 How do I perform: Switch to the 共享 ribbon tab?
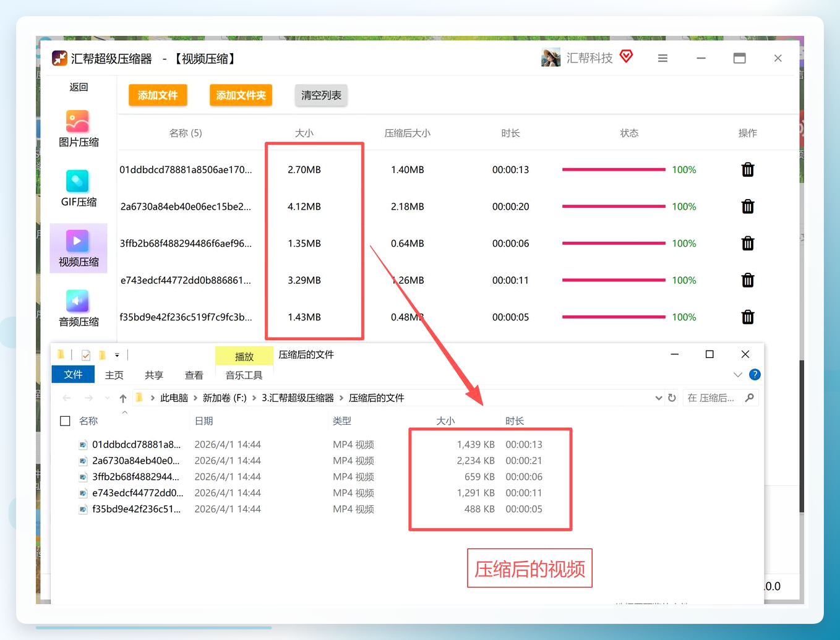pyautogui.click(x=154, y=375)
